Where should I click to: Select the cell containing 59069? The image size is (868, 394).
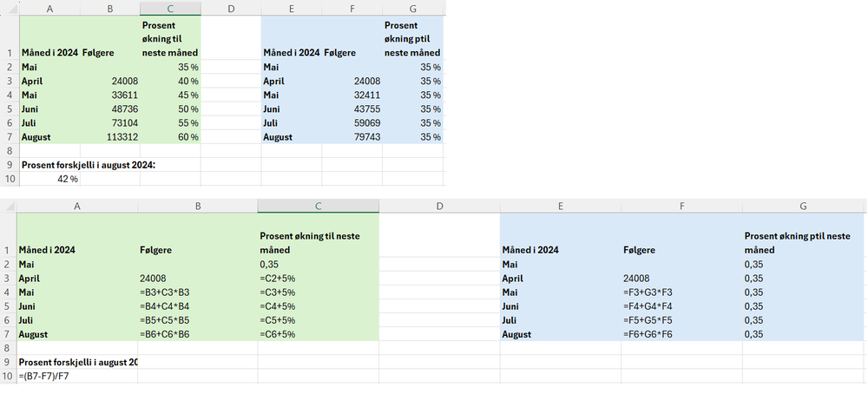(352, 122)
